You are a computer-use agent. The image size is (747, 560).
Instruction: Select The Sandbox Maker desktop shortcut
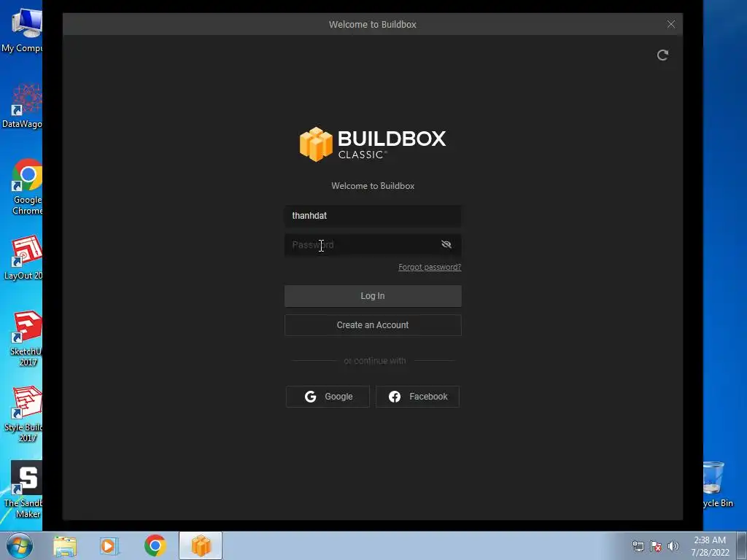pyautogui.click(x=24, y=489)
